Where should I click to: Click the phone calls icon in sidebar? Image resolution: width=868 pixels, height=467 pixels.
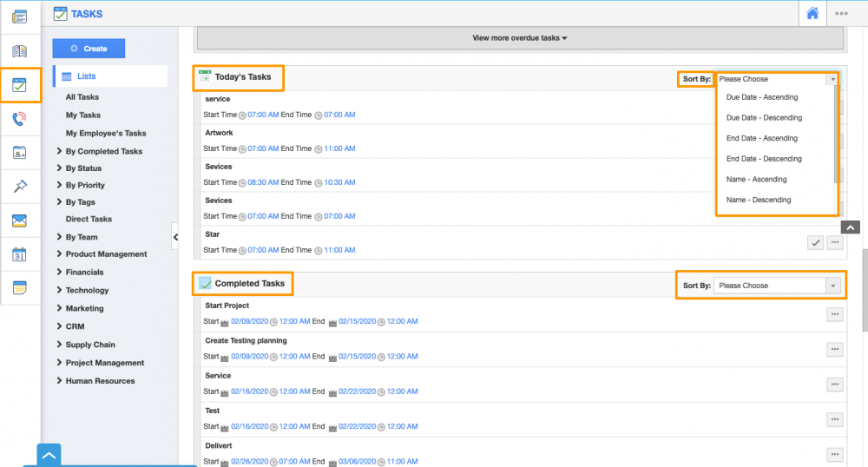pos(20,120)
